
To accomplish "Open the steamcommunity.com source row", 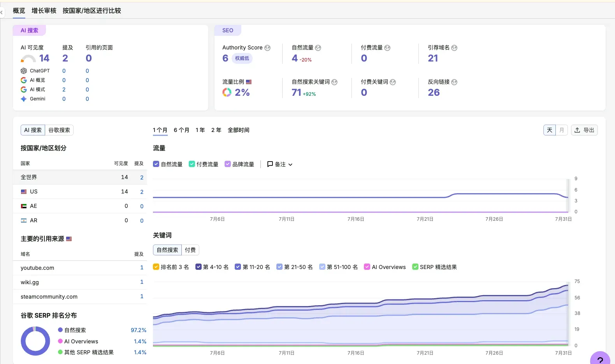I will coord(80,297).
